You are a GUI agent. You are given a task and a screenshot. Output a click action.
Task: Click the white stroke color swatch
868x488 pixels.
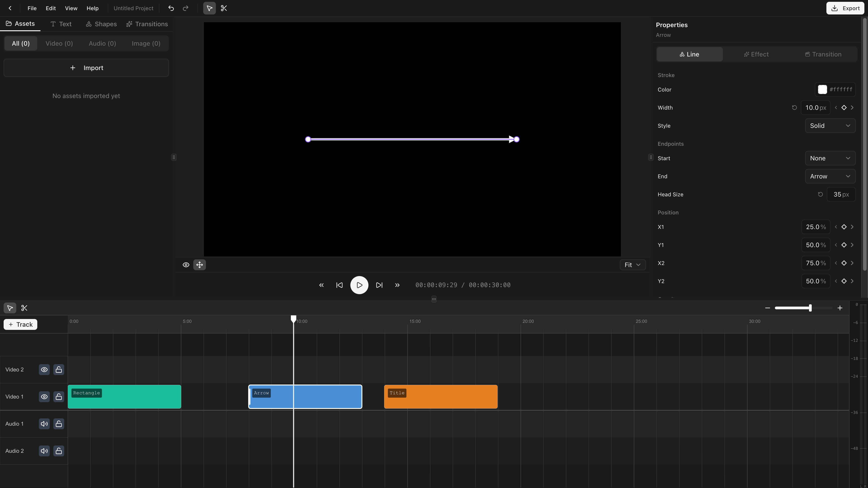(822, 90)
